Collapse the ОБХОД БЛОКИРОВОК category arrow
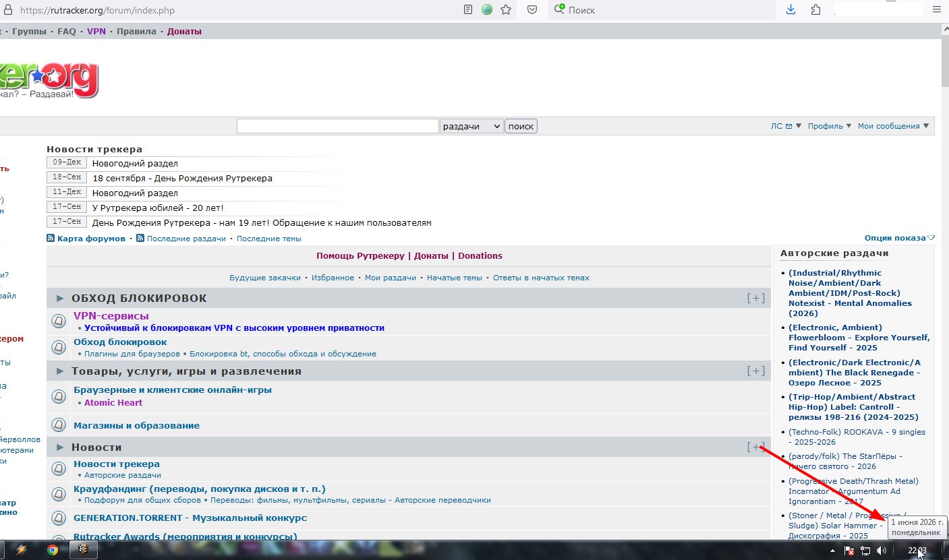Image resolution: width=949 pixels, height=560 pixels. 60,299
